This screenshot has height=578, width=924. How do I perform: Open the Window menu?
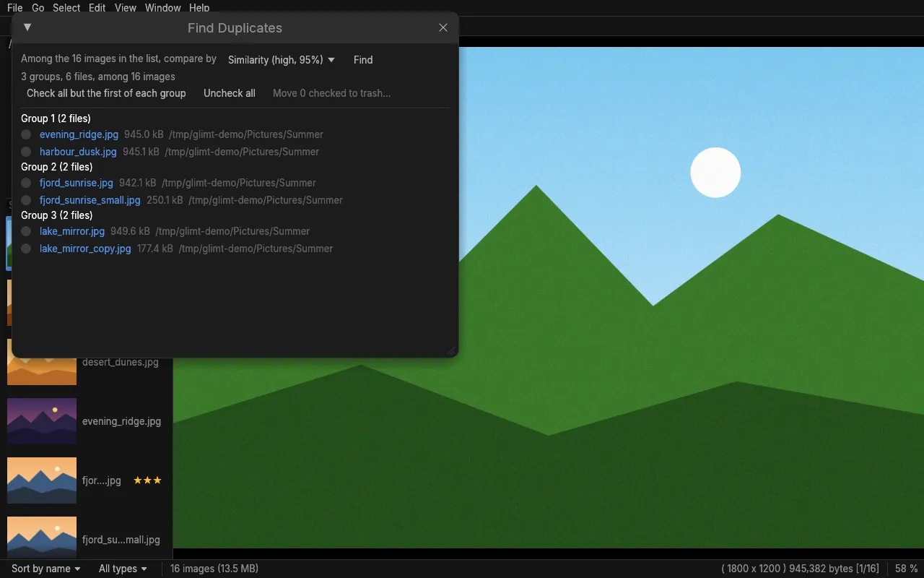coord(162,8)
